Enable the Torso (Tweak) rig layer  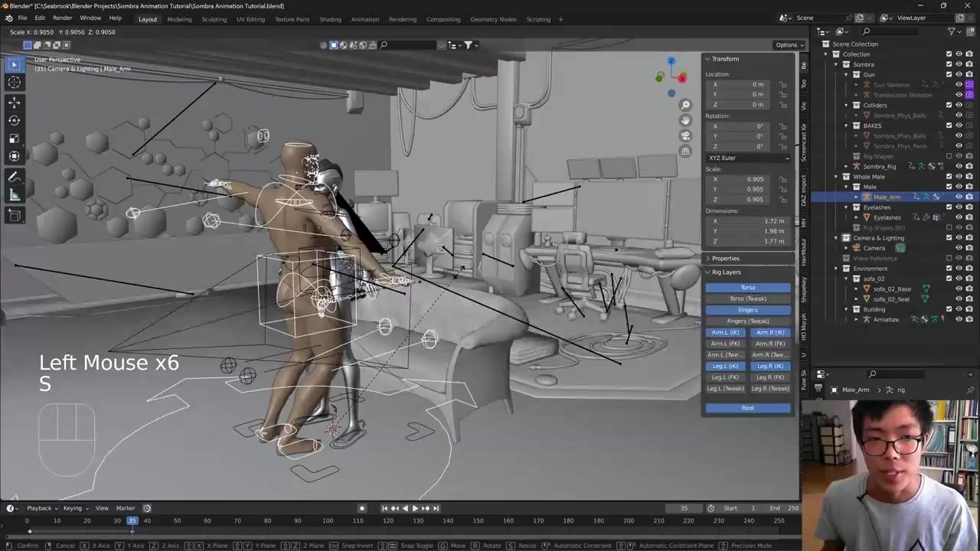pos(747,298)
